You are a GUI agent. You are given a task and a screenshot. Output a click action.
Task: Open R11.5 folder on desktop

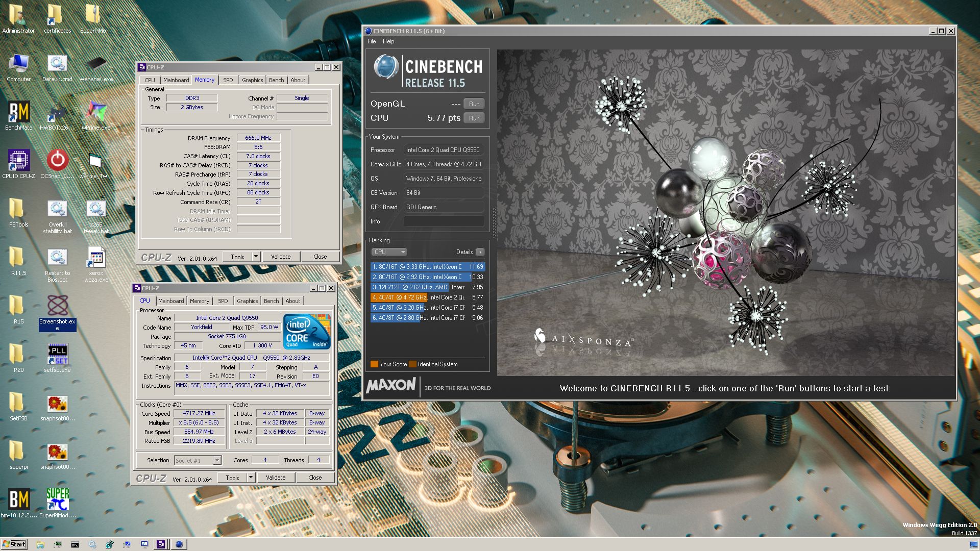point(18,261)
